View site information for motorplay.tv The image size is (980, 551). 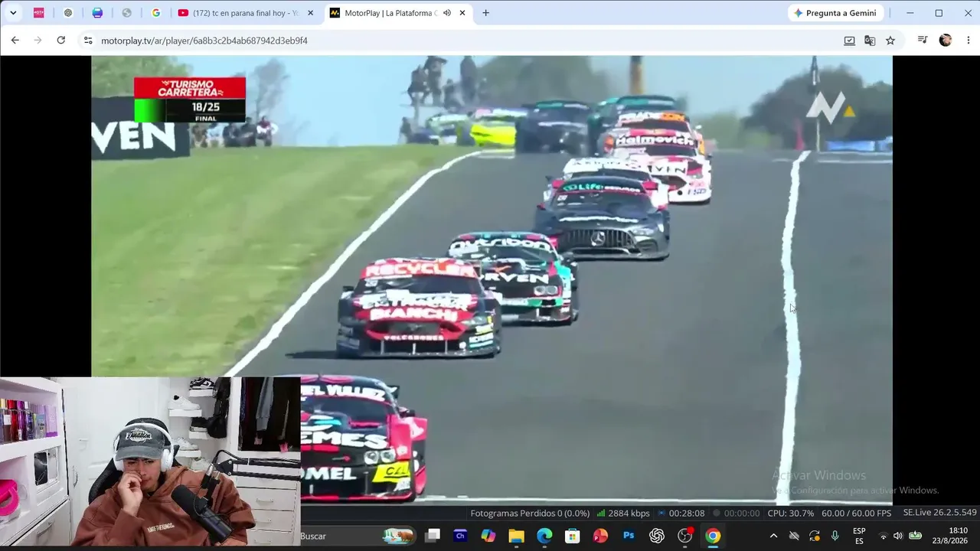click(88, 41)
